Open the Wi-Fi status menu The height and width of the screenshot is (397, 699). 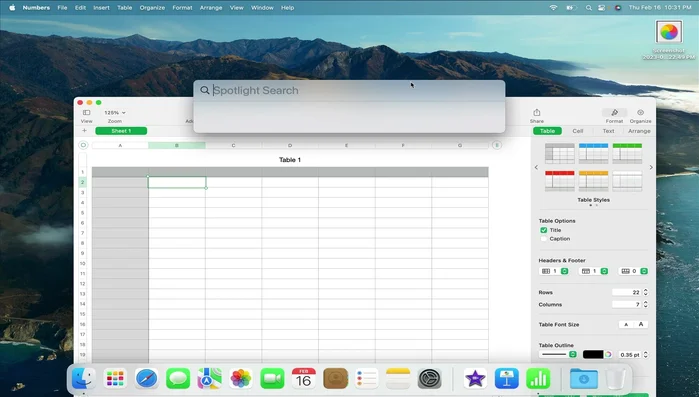pyautogui.click(x=553, y=8)
